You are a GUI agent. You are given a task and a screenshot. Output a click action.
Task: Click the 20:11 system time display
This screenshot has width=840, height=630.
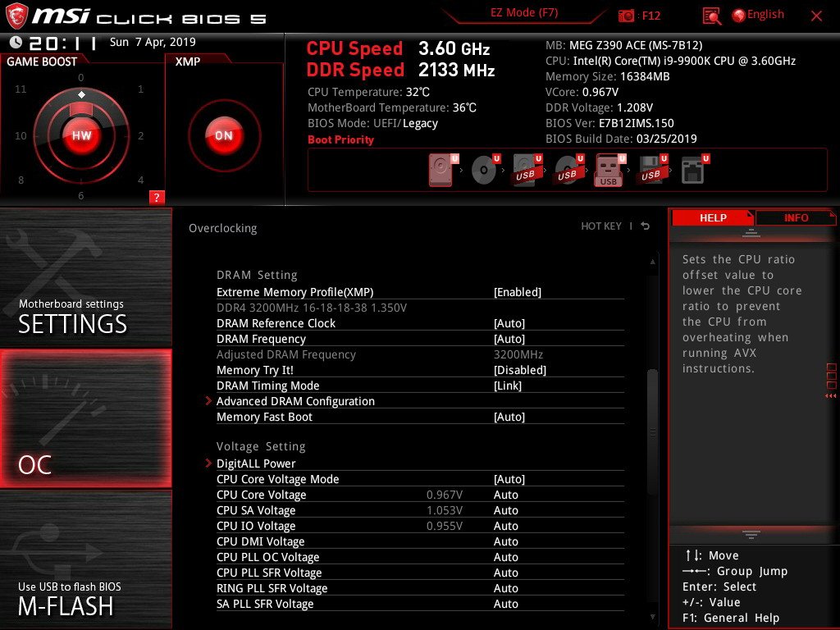pos(63,43)
